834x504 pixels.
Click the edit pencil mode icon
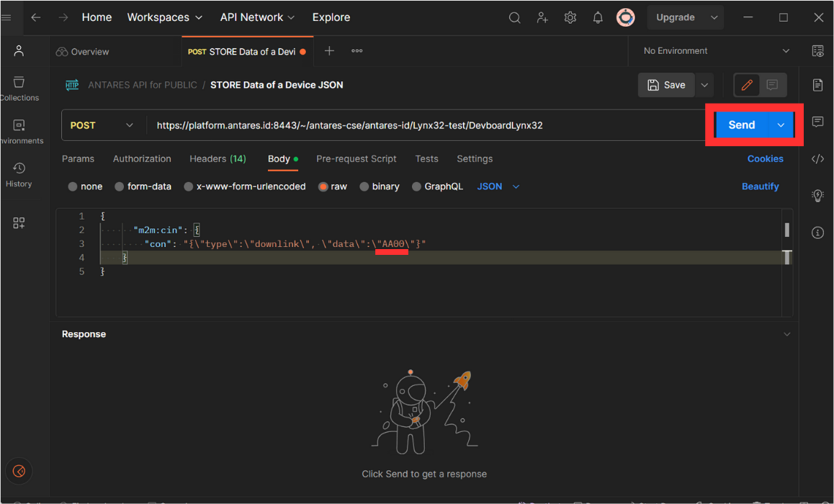click(747, 85)
